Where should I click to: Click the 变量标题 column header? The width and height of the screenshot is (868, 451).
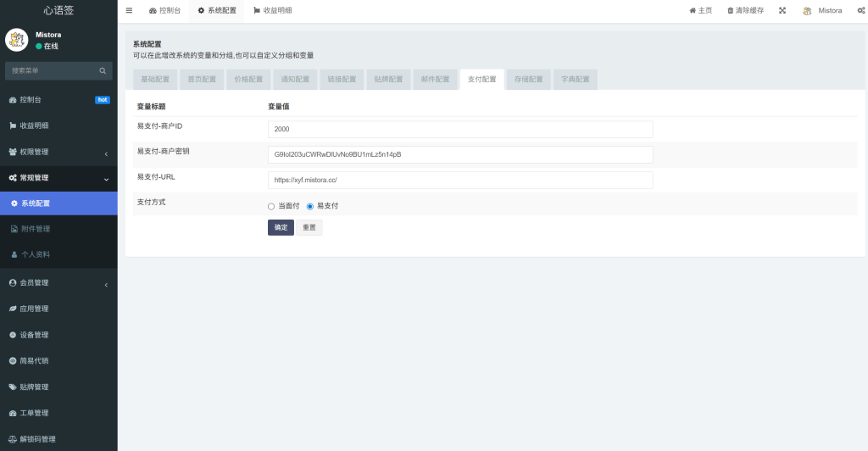(x=151, y=106)
